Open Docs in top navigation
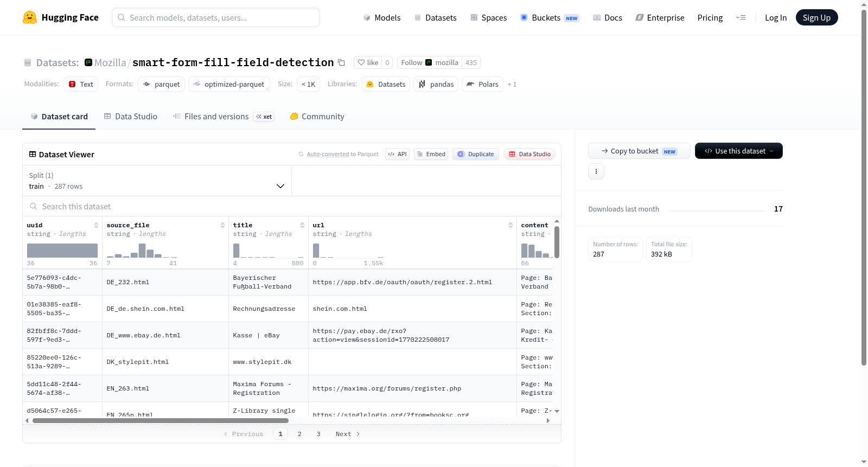Screen dimensions: 868x467 pos(608,17)
